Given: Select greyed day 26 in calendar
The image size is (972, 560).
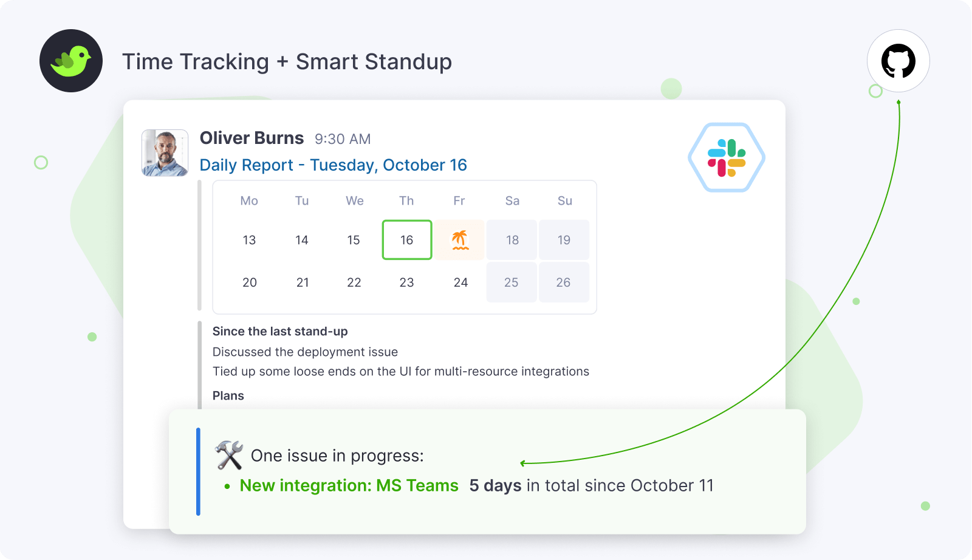Looking at the screenshot, I should pyautogui.click(x=563, y=282).
